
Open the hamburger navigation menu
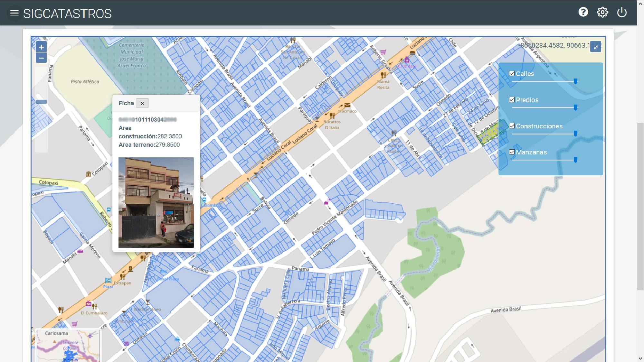pos(14,13)
